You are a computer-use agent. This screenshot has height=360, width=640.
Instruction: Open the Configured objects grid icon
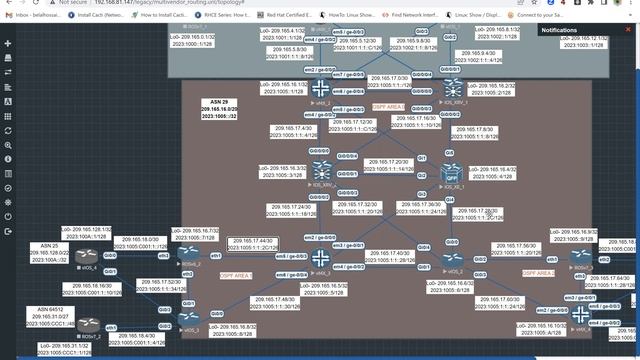(8, 116)
